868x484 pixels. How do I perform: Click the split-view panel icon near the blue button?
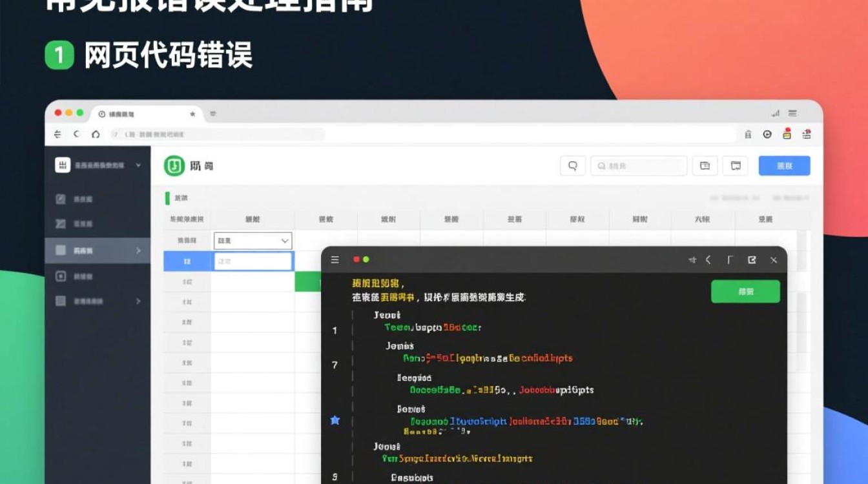[735, 165]
